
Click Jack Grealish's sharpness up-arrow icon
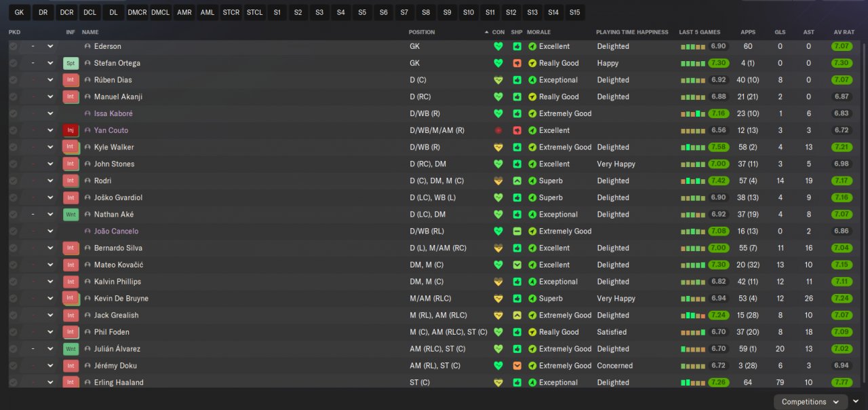click(517, 316)
